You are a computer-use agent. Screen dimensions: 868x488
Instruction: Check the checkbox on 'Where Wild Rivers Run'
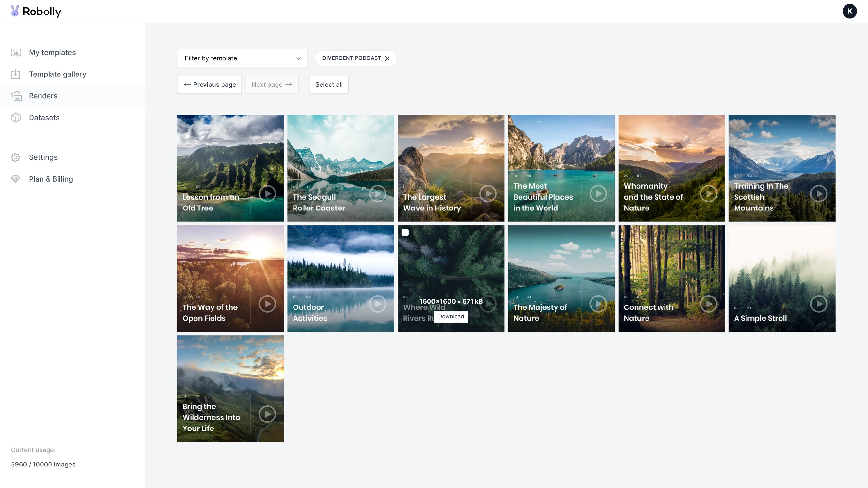[405, 232]
